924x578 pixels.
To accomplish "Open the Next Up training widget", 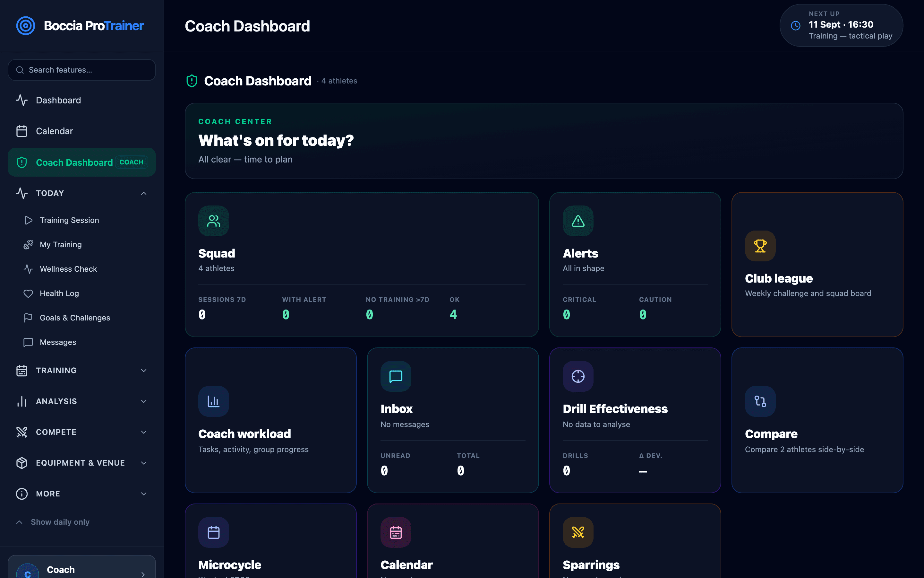I will (x=841, y=26).
